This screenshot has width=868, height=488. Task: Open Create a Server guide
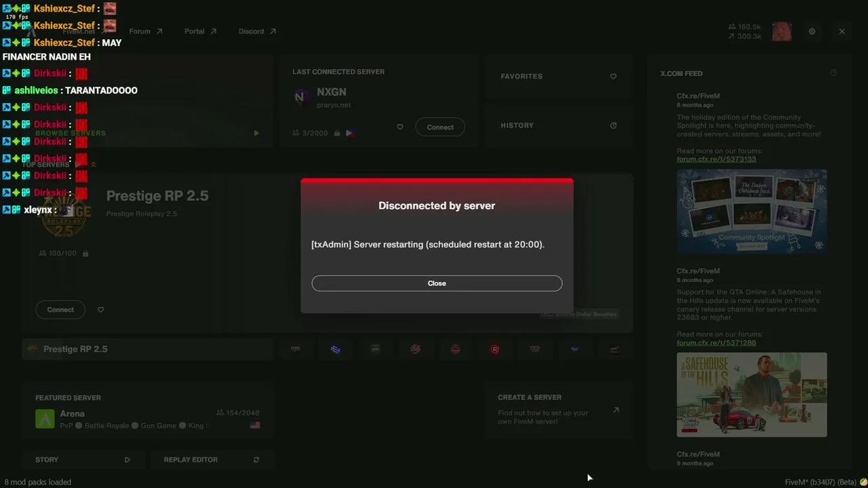558,409
